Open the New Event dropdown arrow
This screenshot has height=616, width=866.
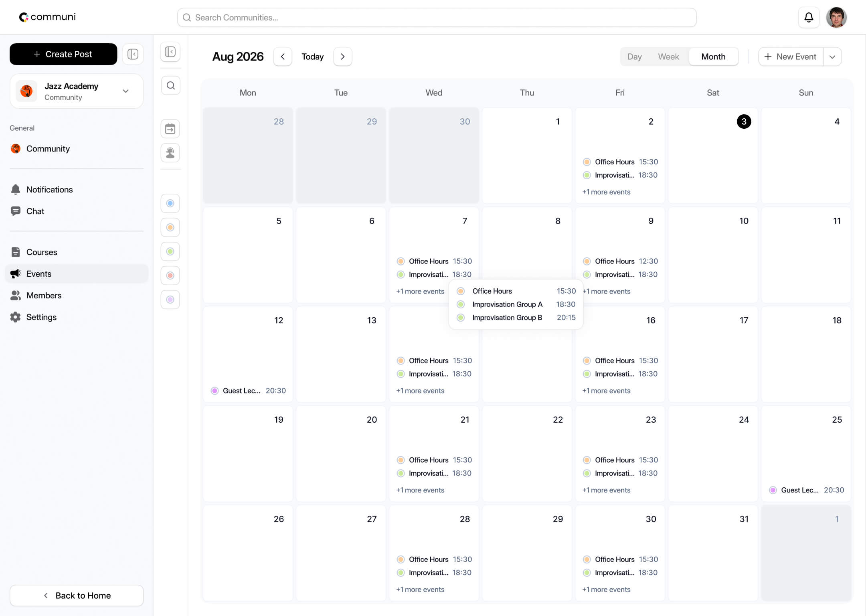(x=832, y=57)
